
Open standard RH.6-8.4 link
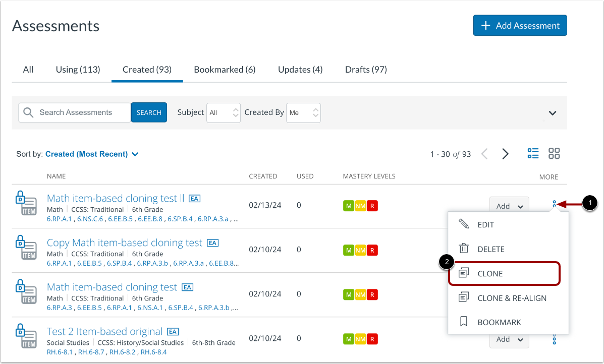[x=154, y=352]
